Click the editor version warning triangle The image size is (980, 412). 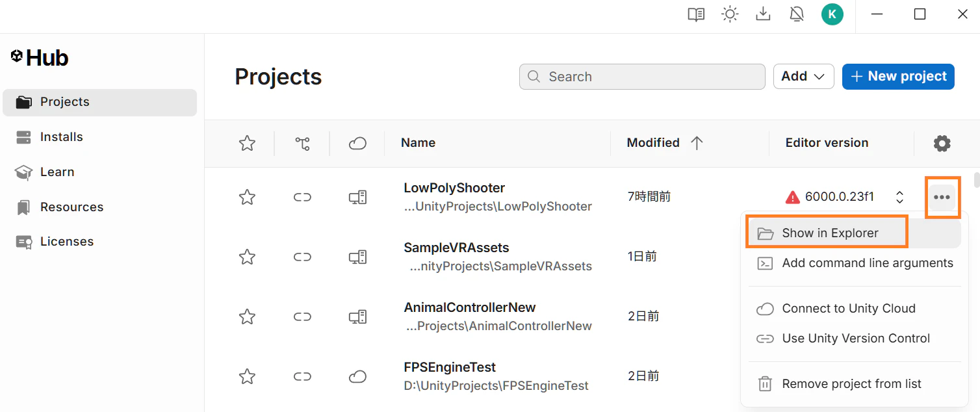pos(792,197)
